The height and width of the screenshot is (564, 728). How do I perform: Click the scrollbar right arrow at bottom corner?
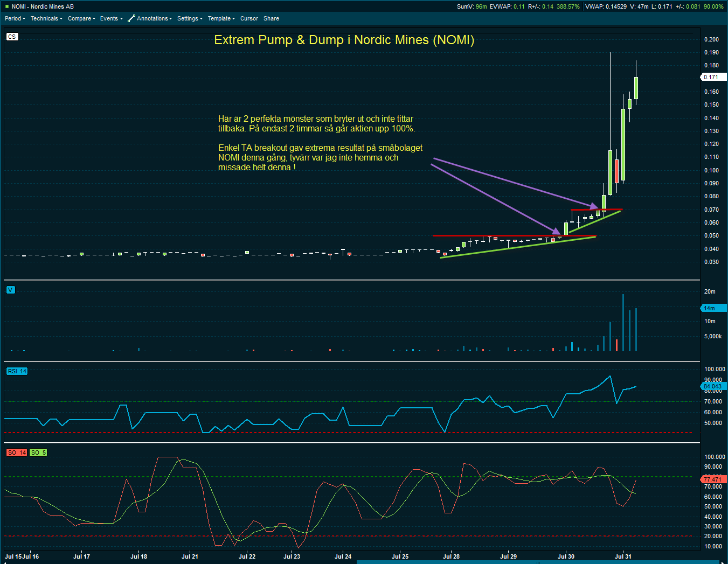coord(724,562)
